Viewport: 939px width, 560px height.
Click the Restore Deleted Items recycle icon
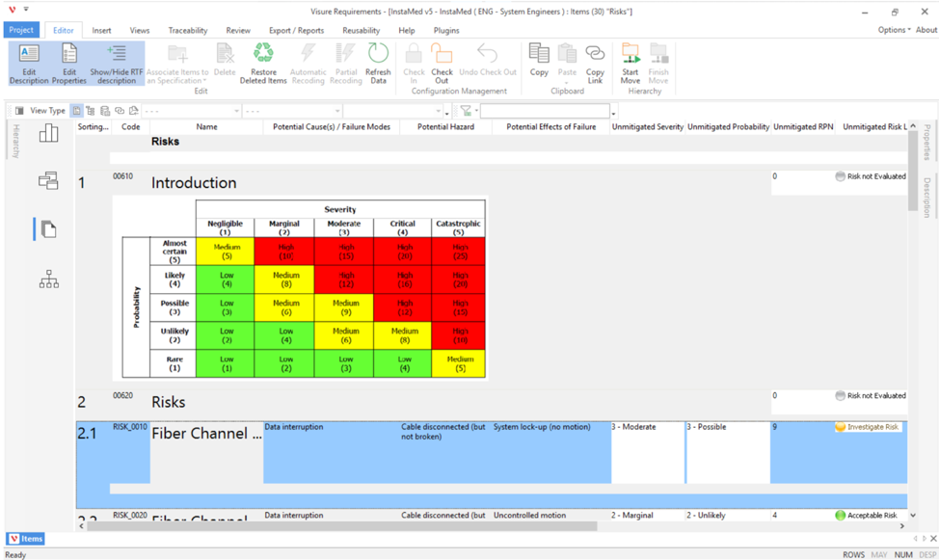tap(263, 53)
